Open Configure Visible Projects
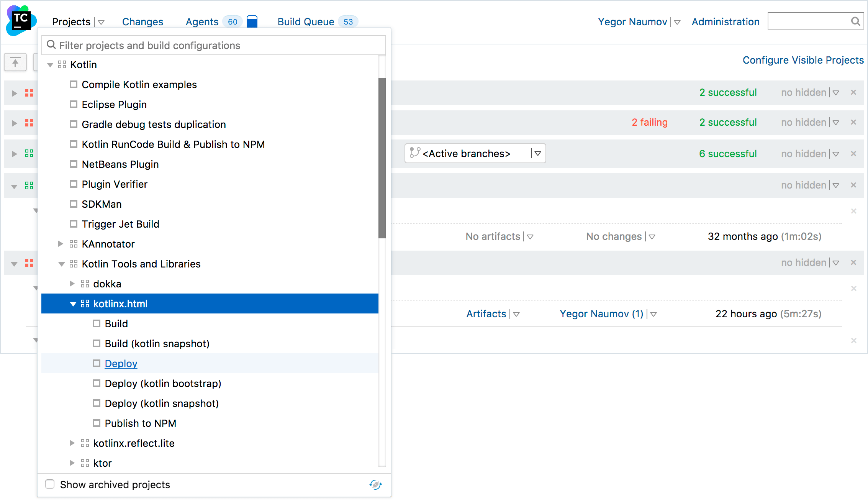 [x=803, y=60]
